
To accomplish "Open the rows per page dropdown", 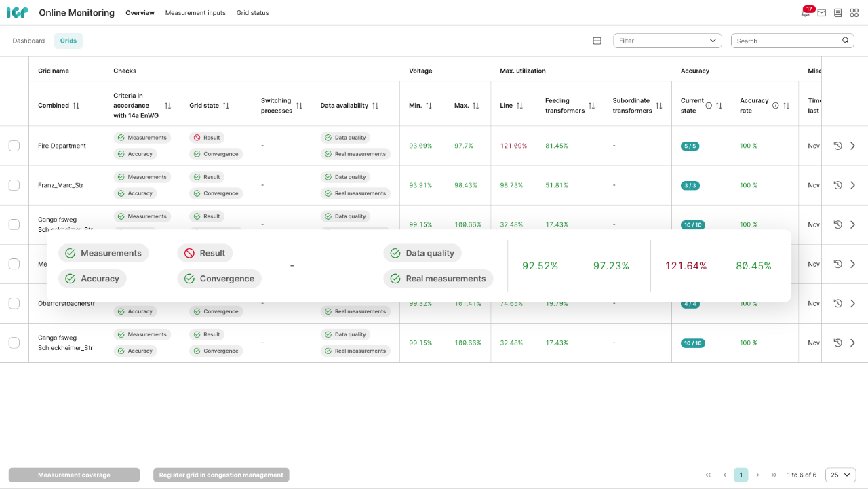I will (840, 475).
